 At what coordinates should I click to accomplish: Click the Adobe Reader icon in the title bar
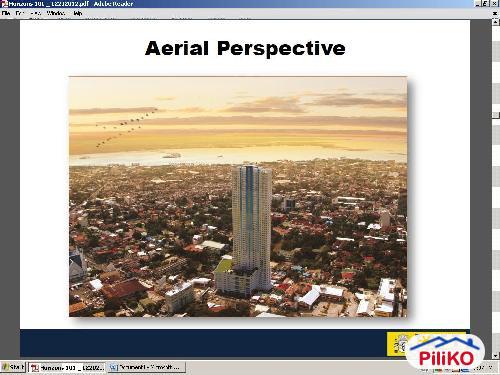tap(4, 4)
